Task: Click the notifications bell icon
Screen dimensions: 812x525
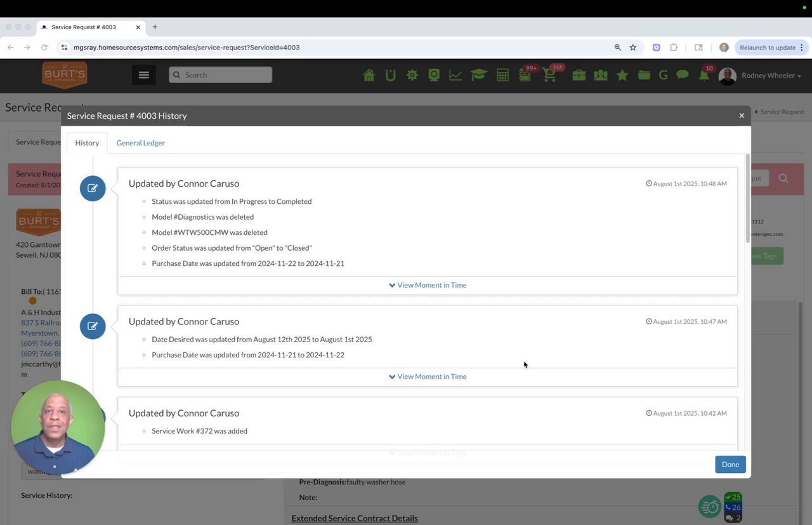Action: pos(704,76)
